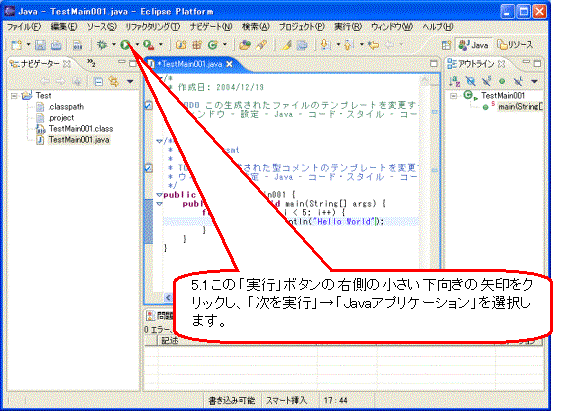The width and height of the screenshot is (565, 411).
Task: Click the Previous Annotation up-arrow icon
Action: click(x=348, y=45)
